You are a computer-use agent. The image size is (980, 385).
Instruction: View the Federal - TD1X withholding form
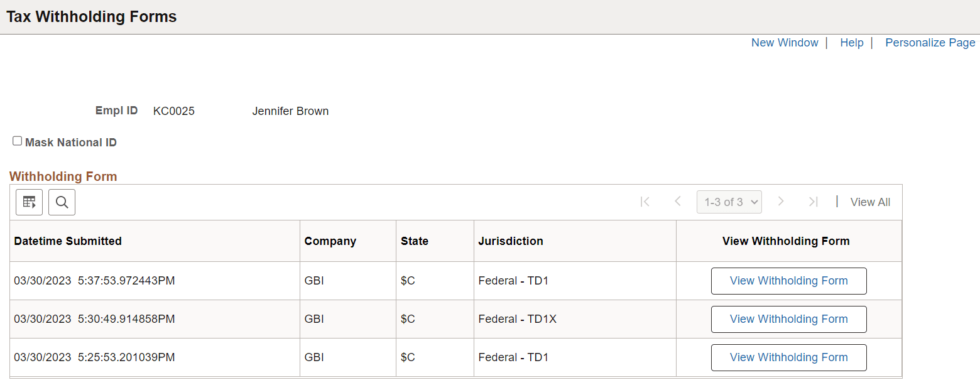pyautogui.click(x=788, y=319)
